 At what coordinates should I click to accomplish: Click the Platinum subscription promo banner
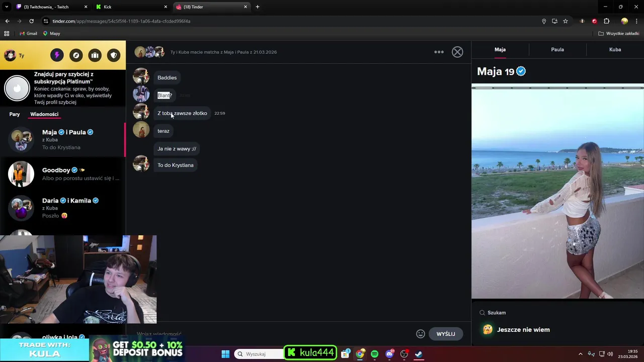[63, 88]
